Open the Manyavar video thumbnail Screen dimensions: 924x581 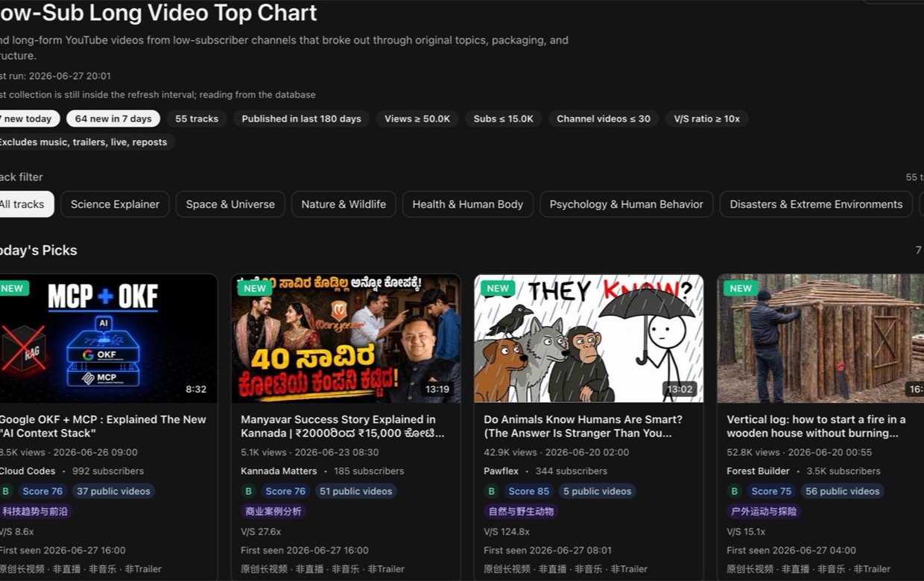coord(346,339)
